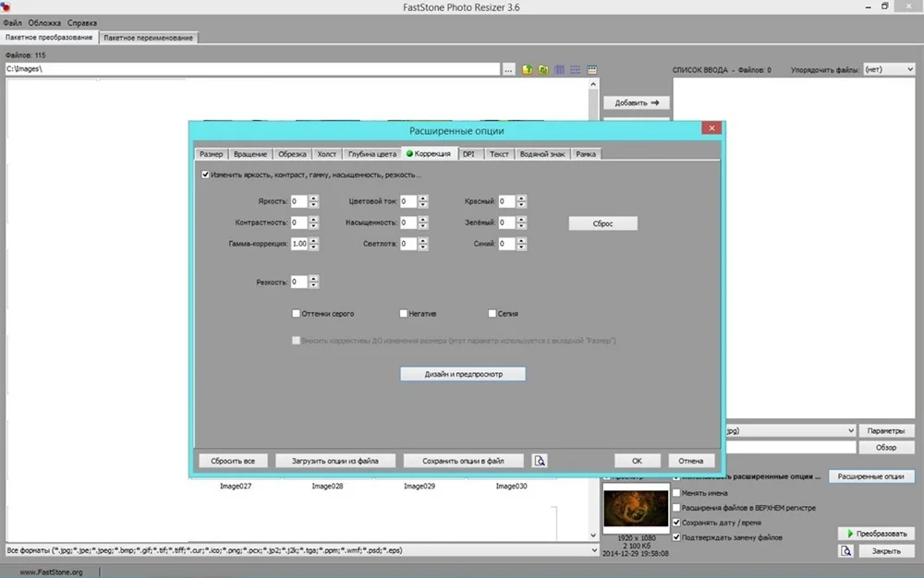
Task: Click Дизайн и предпросмотр button
Action: pyautogui.click(x=463, y=374)
